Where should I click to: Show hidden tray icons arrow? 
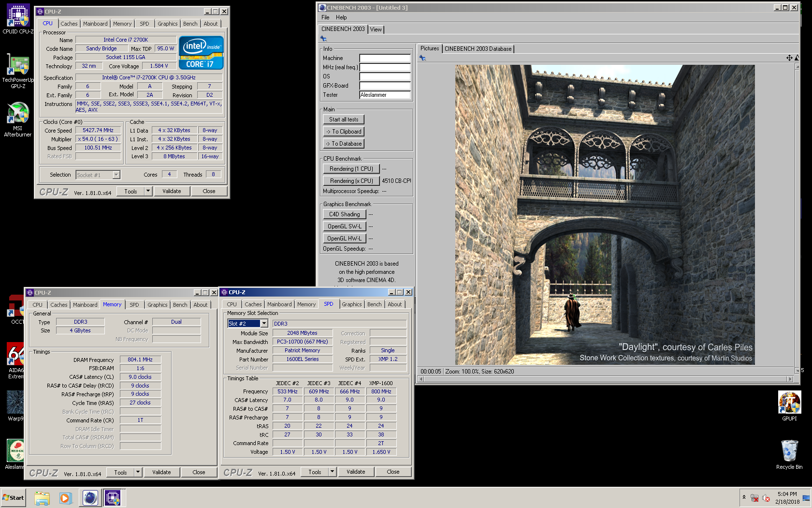[x=744, y=497]
